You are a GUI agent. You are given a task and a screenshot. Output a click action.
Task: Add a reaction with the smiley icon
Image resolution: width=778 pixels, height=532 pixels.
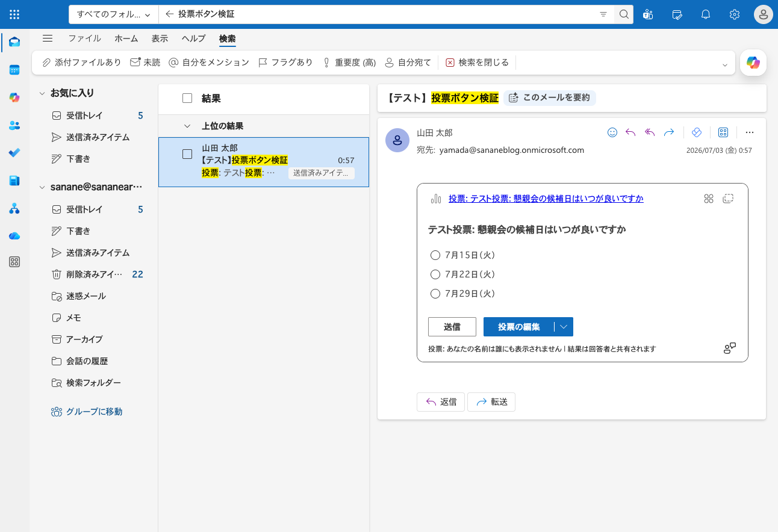[612, 132]
